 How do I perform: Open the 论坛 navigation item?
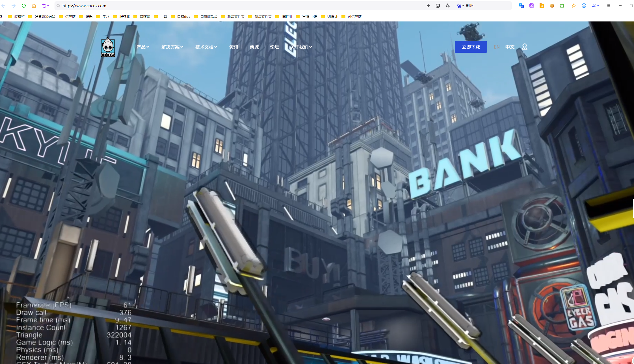click(274, 47)
